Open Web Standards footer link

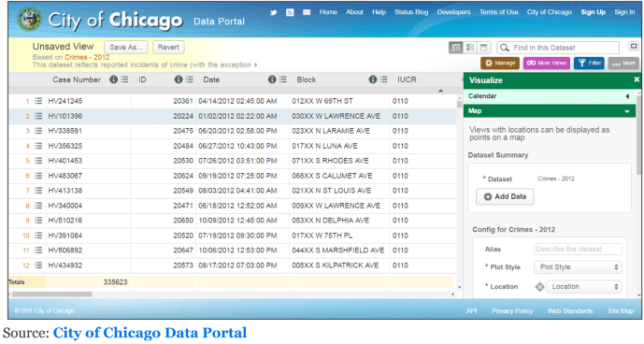pos(570,310)
